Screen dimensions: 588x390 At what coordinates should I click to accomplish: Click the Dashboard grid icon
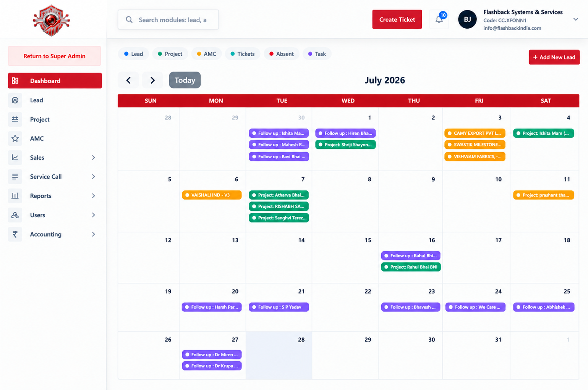point(15,81)
